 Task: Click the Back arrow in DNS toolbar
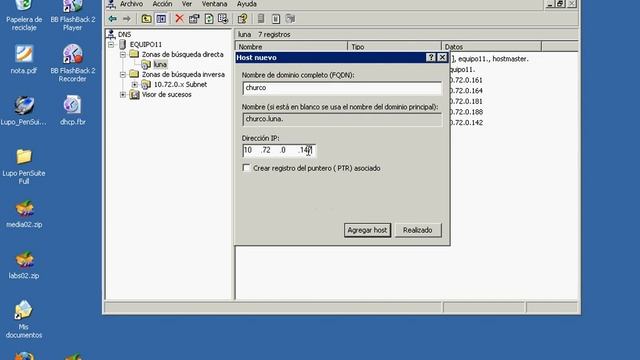pos(113,19)
